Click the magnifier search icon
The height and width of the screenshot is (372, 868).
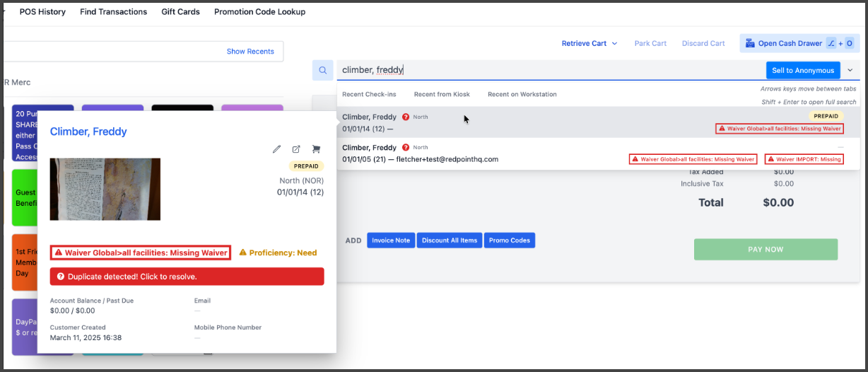pos(323,70)
